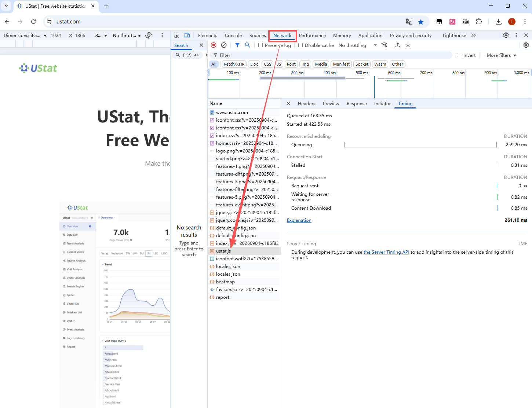Click the export HAR download icon

[408, 45]
